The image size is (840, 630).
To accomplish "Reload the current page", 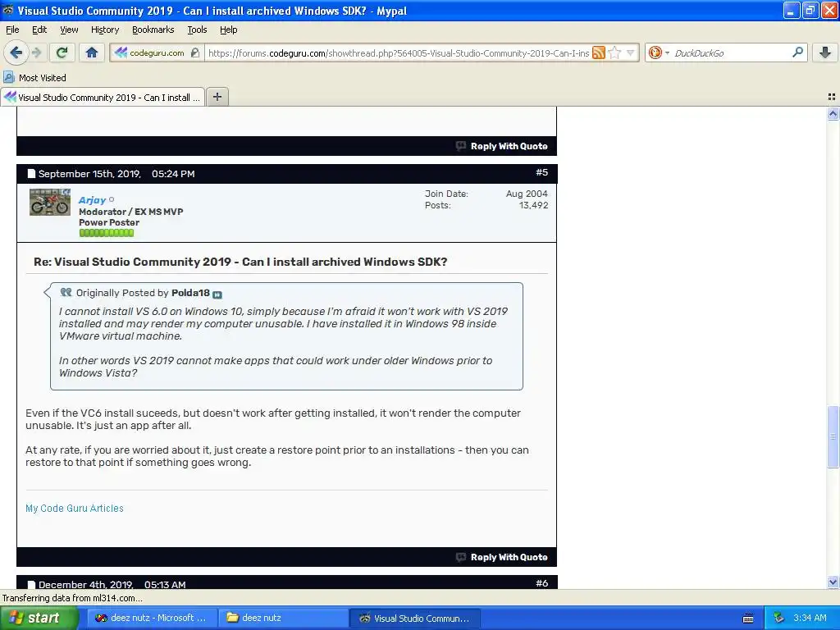I will 62,52.
